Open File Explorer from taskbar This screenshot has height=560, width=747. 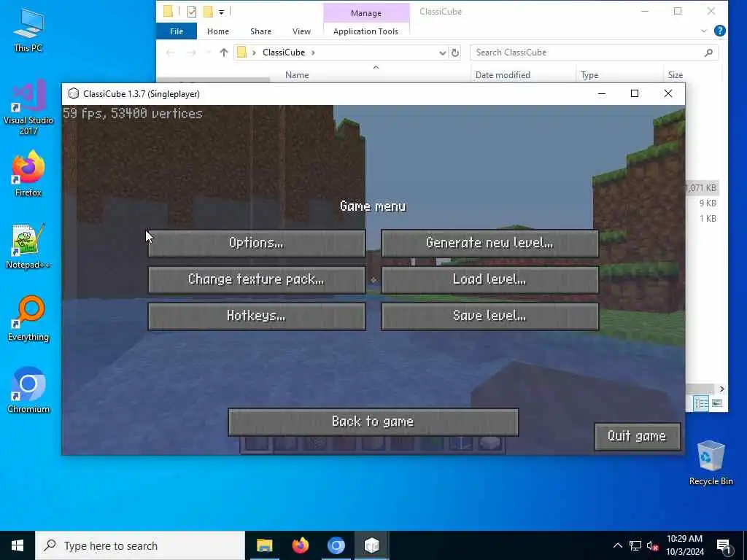click(x=264, y=545)
